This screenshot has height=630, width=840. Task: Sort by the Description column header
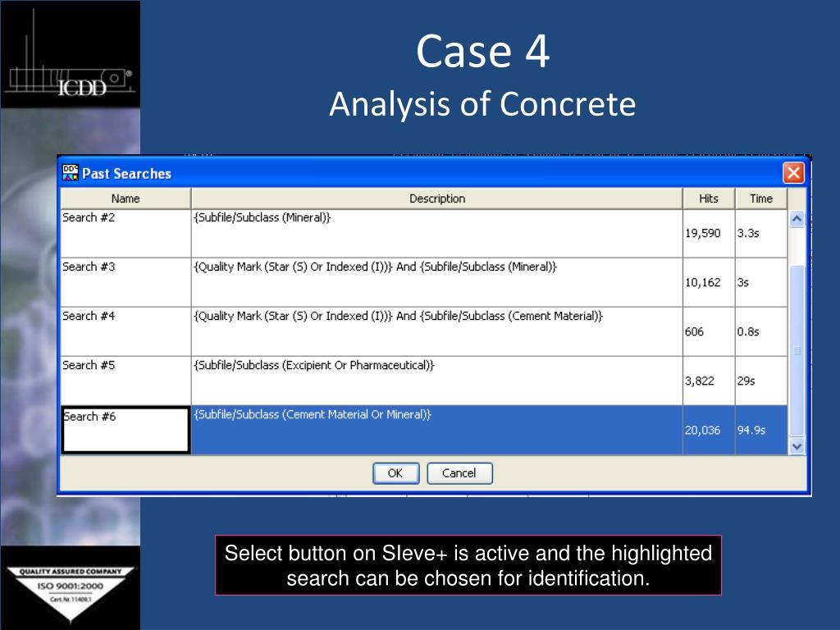click(436, 199)
